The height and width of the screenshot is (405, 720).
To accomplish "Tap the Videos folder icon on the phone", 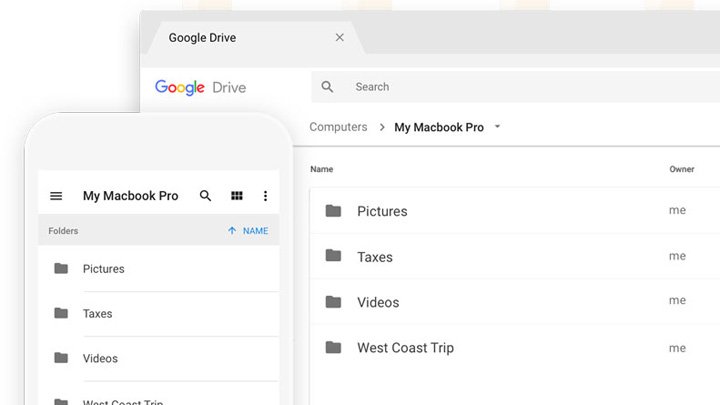I will (61, 358).
